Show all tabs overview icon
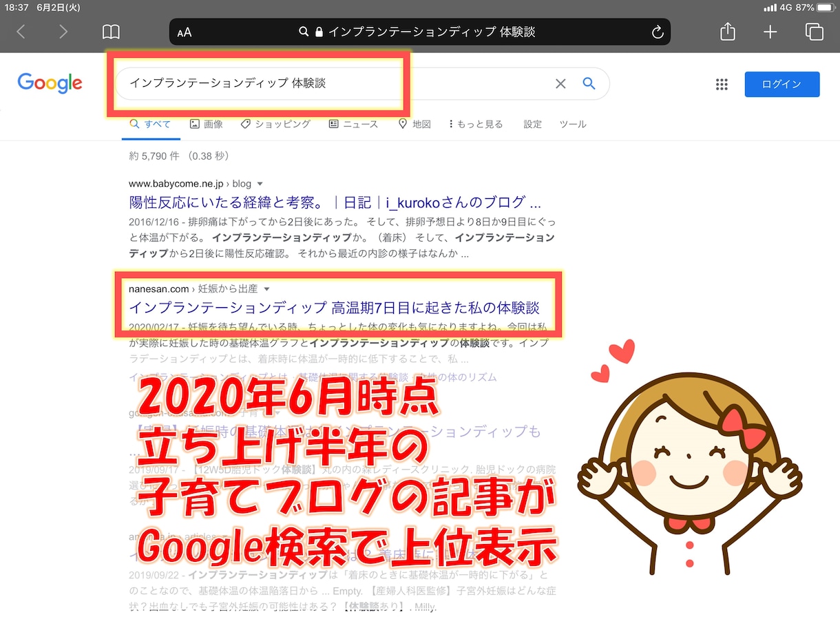The image size is (840, 630). coord(815,32)
